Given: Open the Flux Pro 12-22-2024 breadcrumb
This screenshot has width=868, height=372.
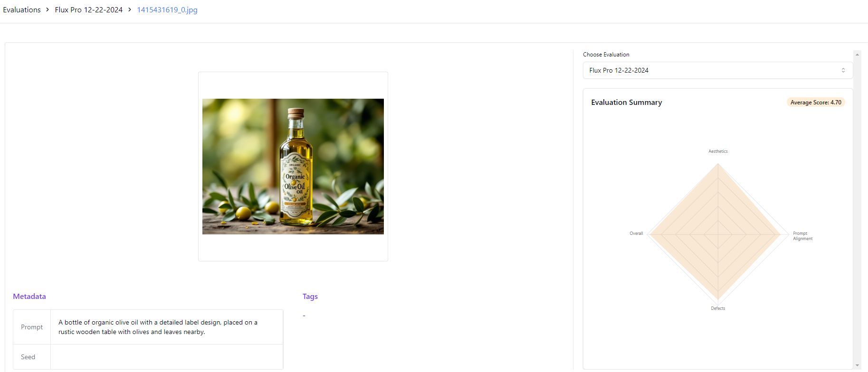Looking at the screenshot, I should tap(88, 9).
